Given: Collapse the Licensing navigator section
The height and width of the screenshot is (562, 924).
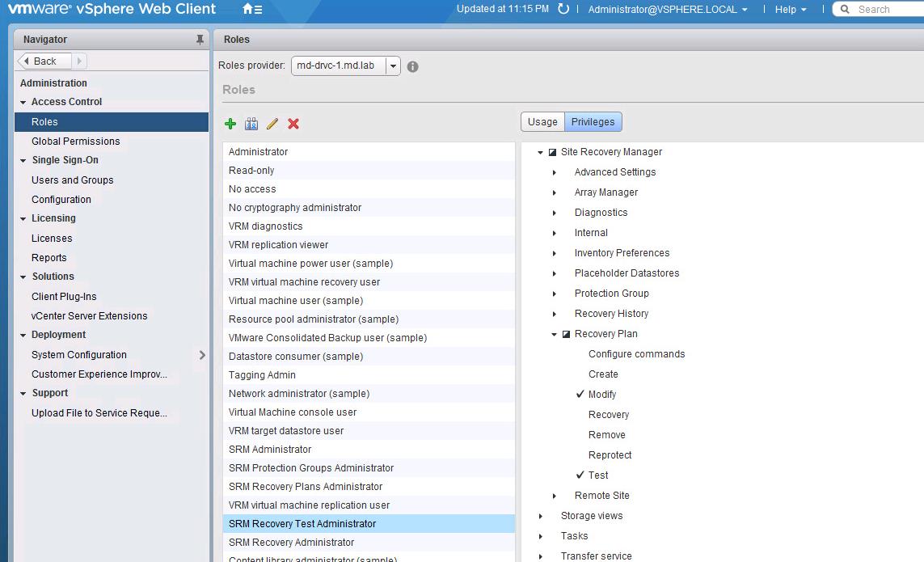Looking at the screenshot, I should 23,219.
